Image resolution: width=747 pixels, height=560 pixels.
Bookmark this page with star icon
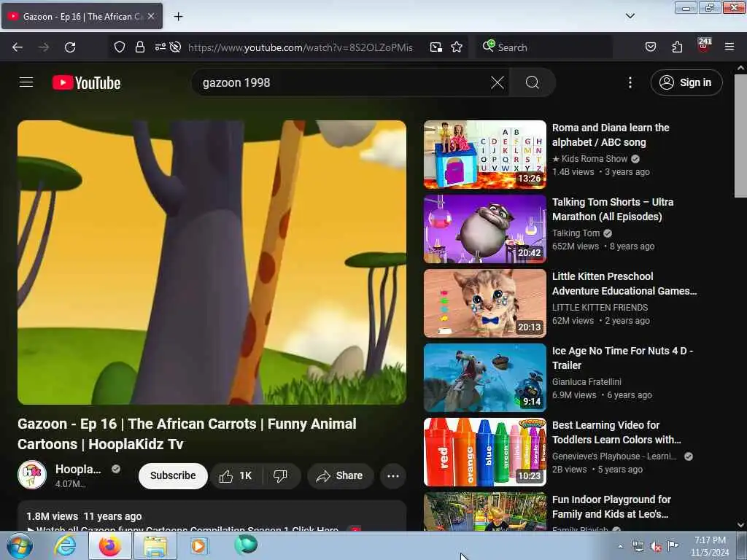(x=457, y=47)
